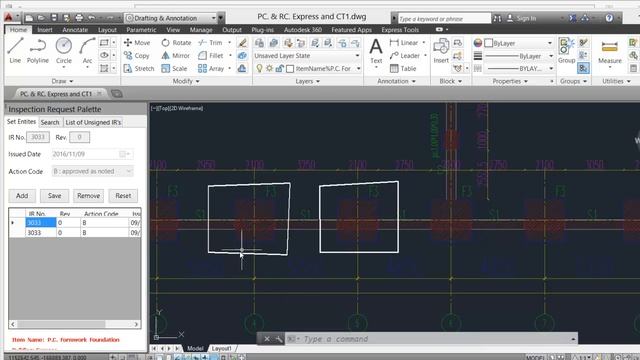This screenshot has height=360, width=640.
Task: Click the Mirror tool
Action: [x=176, y=56]
